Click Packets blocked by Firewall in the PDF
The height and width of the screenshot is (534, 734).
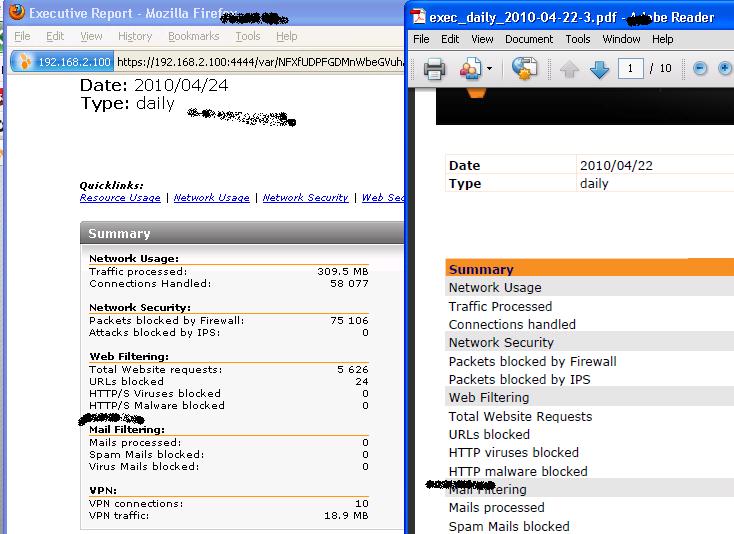[532, 362]
